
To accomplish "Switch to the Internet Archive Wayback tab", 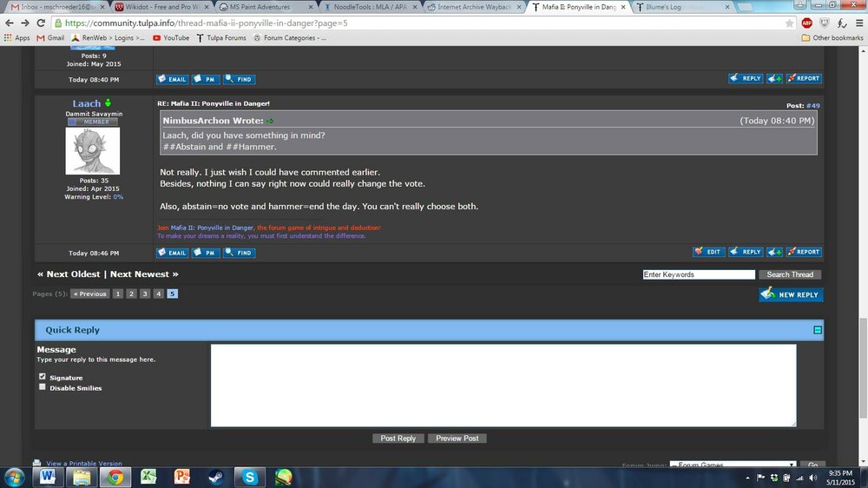I will click(473, 7).
